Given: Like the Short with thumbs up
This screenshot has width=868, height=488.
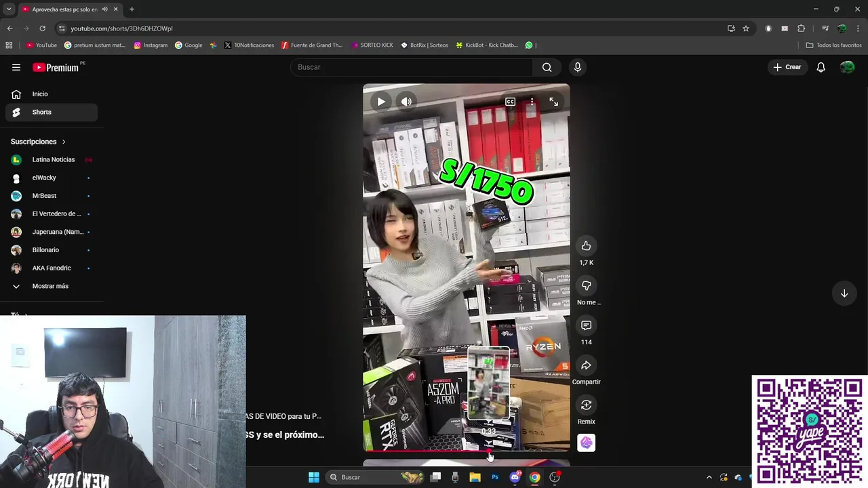Looking at the screenshot, I should [586, 246].
